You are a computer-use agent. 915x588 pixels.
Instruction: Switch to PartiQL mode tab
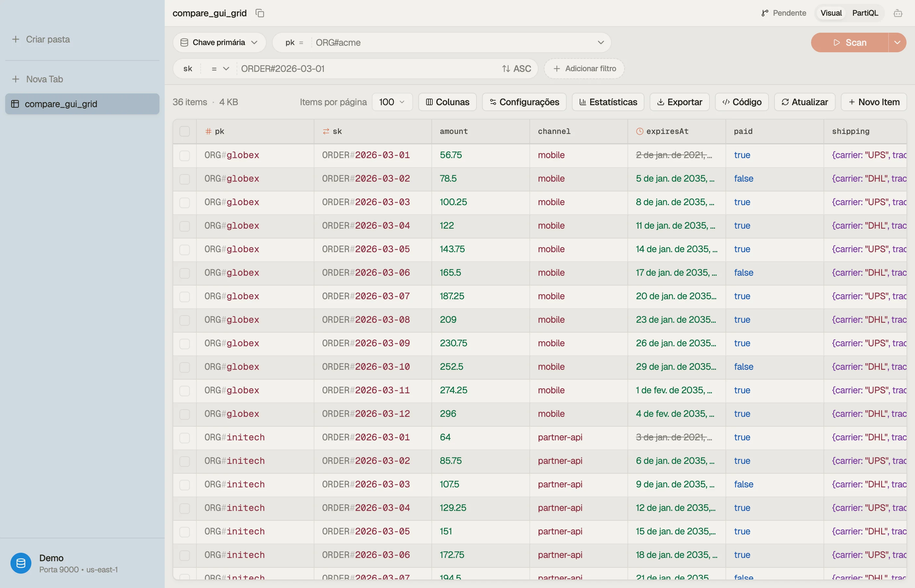tap(865, 13)
